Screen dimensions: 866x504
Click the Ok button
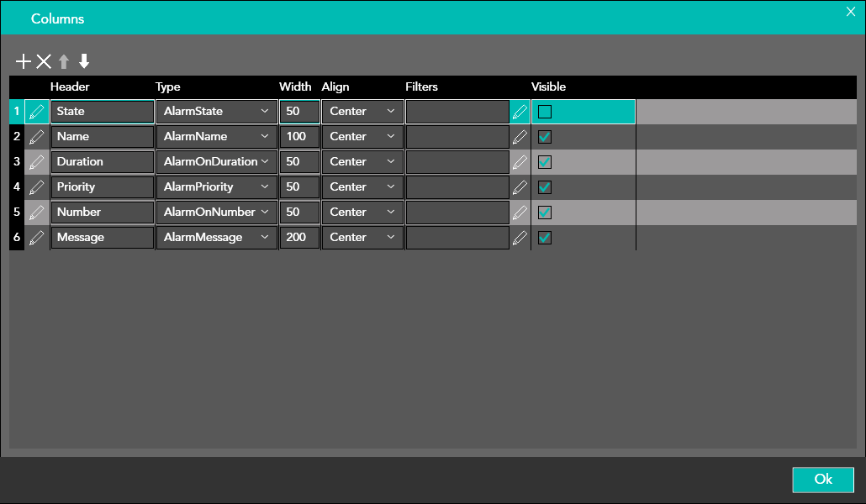(823, 479)
